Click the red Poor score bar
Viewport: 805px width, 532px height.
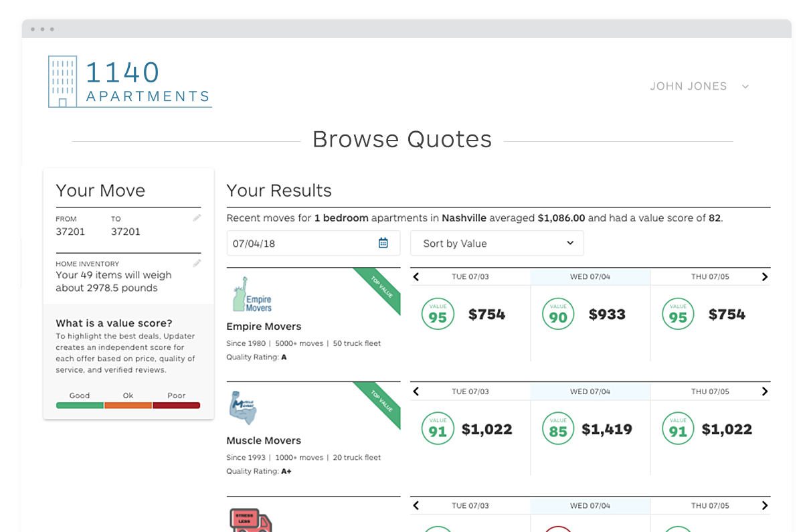coord(177,406)
